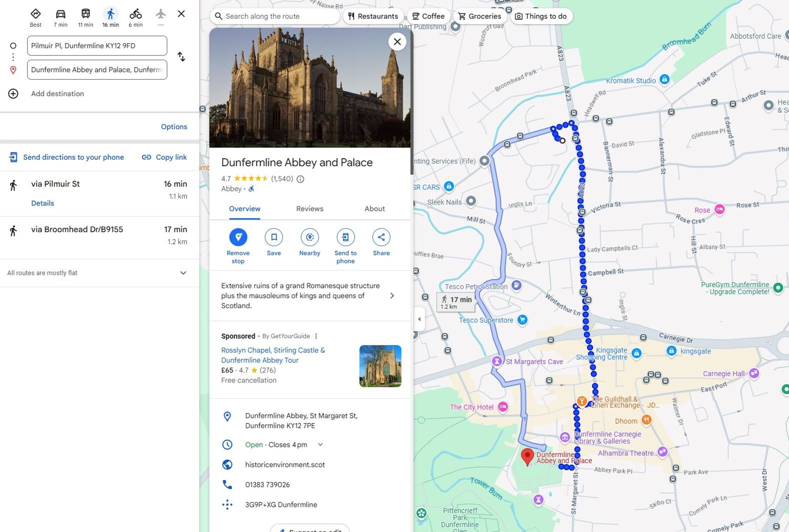
Task: Swap start point and destination
Action: point(181,57)
